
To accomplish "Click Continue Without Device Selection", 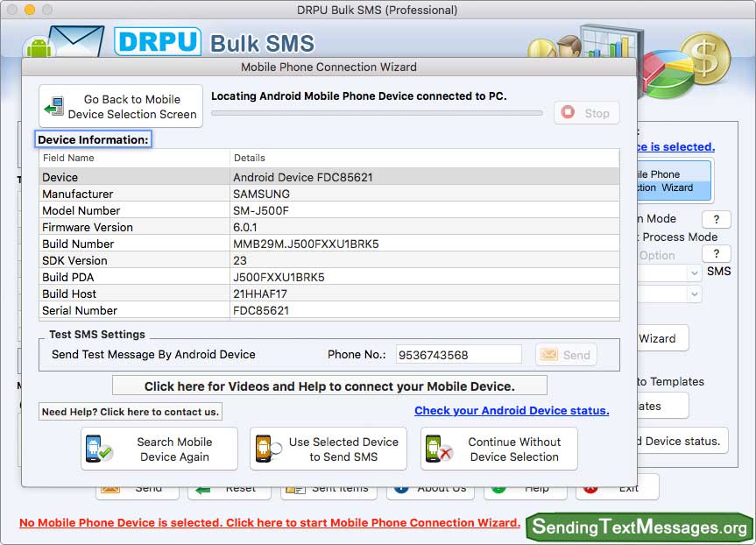I will pos(499,449).
